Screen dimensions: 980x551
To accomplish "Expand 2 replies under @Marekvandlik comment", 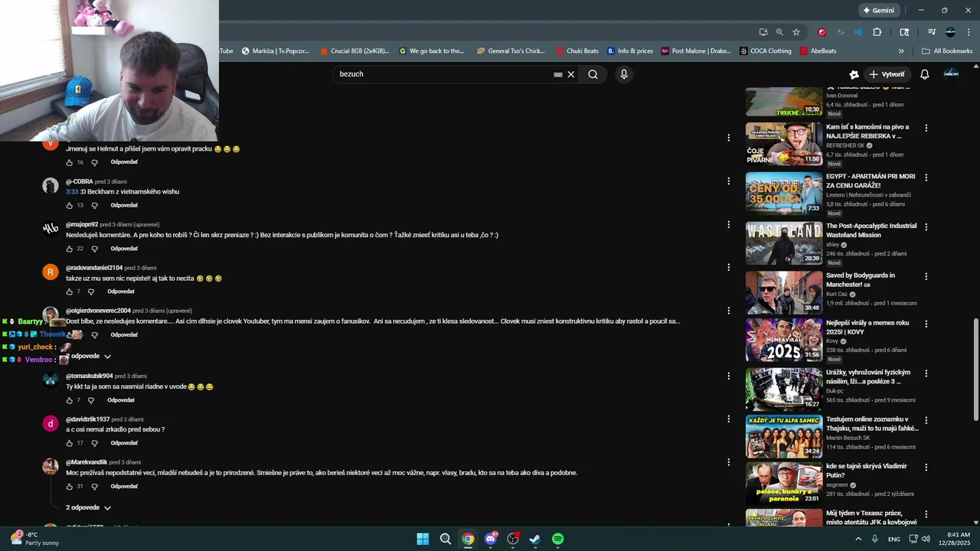I will pyautogui.click(x=89, y=507).
